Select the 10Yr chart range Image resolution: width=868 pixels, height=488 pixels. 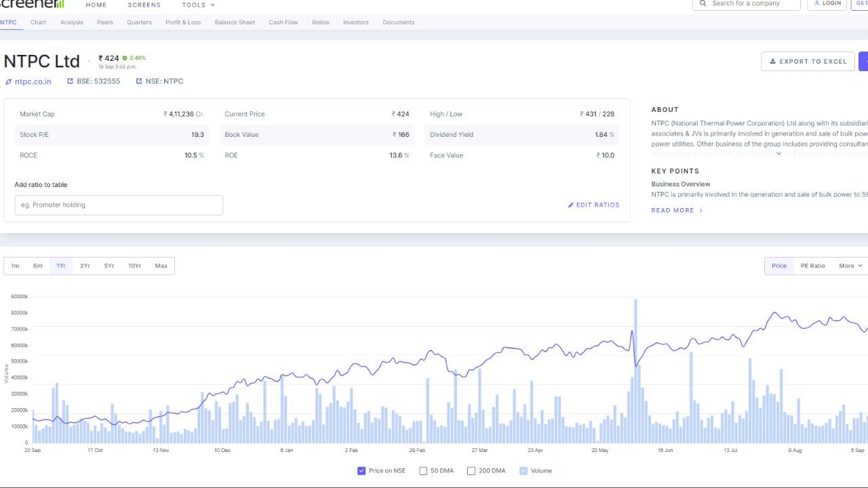pyautogui.click(x=135, y=266)
